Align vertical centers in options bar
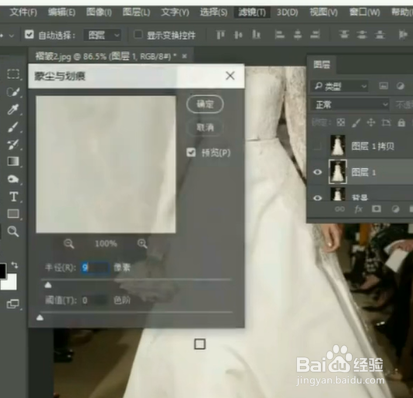This screenshot has height=398, width=413. (x=238, y=35)
